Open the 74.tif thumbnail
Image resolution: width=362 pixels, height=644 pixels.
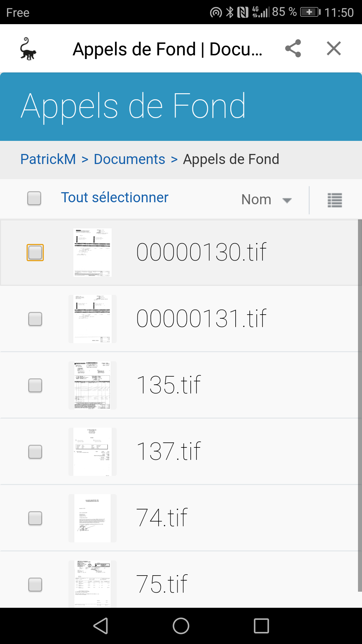[x=93, y=518]
